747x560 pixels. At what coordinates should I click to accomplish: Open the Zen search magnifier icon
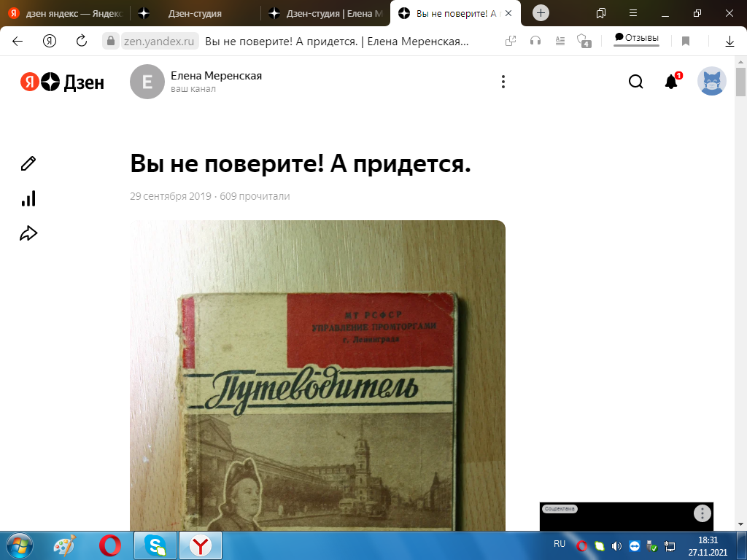pos(635,82)
